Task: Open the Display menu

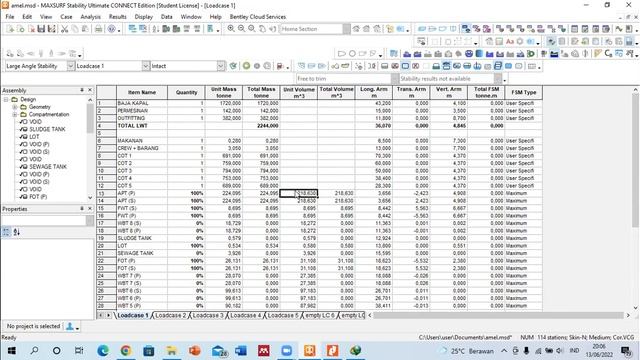Action: [x=144, y=17]
